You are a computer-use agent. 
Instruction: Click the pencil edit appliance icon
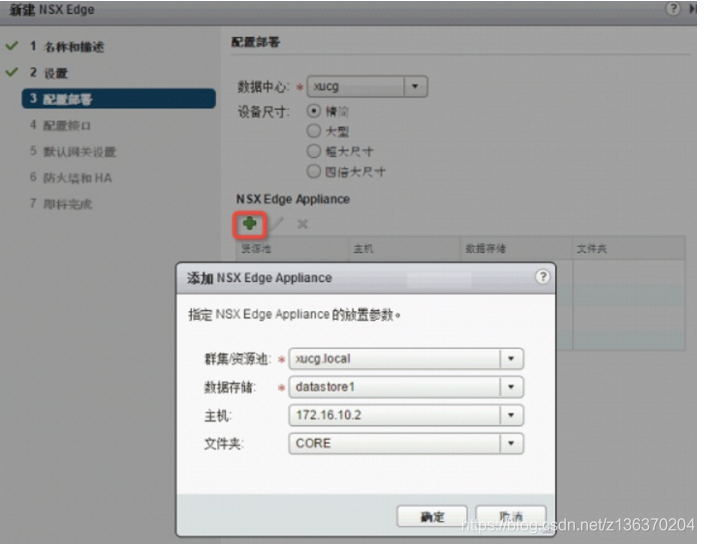click(277, 223)
